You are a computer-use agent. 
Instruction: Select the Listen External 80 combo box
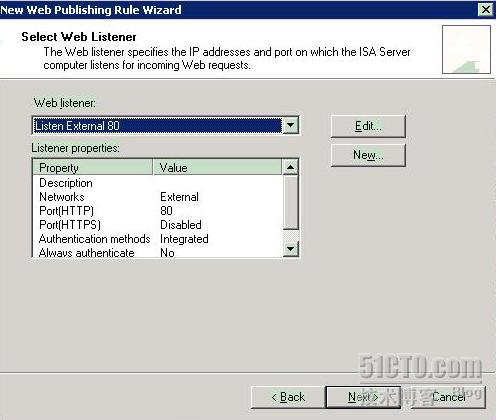pyautogui.click(x=165, y=125)
